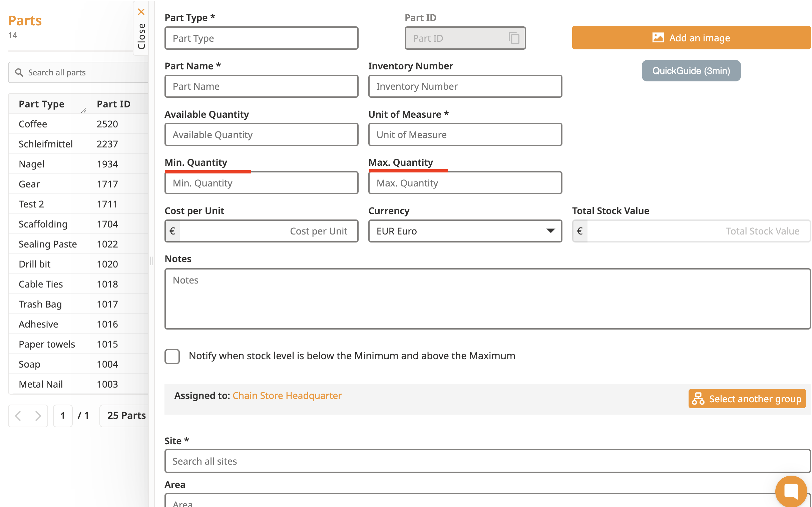This screenshot has width=812, height=507.
Task: Follow the Chain Store Headquarter link
Action: [287, 396]
